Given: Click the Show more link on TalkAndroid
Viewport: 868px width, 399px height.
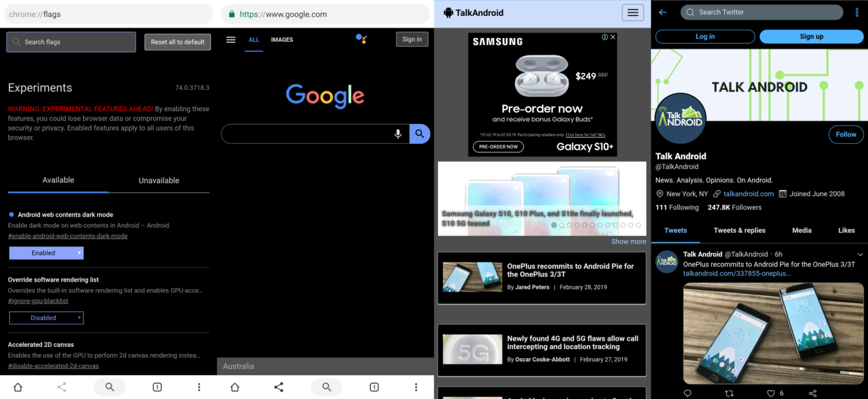Looking at the screenshot, I should pyautogui.click(x=628, y=241).
